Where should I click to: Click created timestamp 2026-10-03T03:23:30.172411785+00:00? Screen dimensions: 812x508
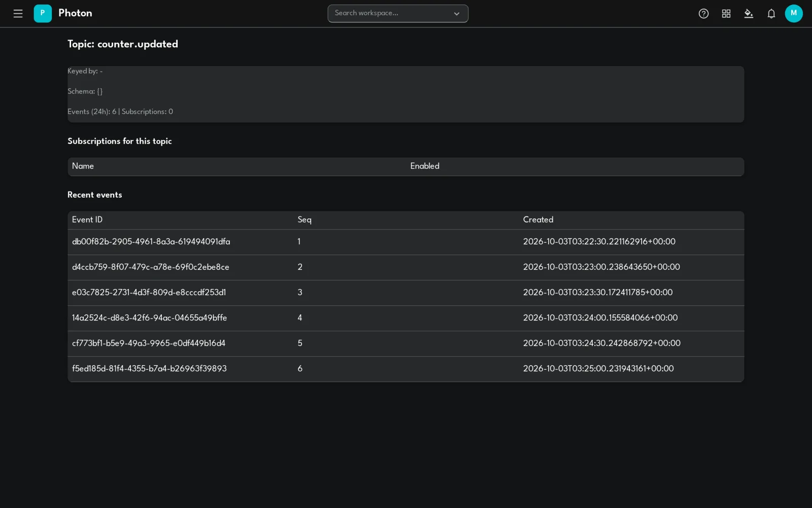[x=598, y=293]
